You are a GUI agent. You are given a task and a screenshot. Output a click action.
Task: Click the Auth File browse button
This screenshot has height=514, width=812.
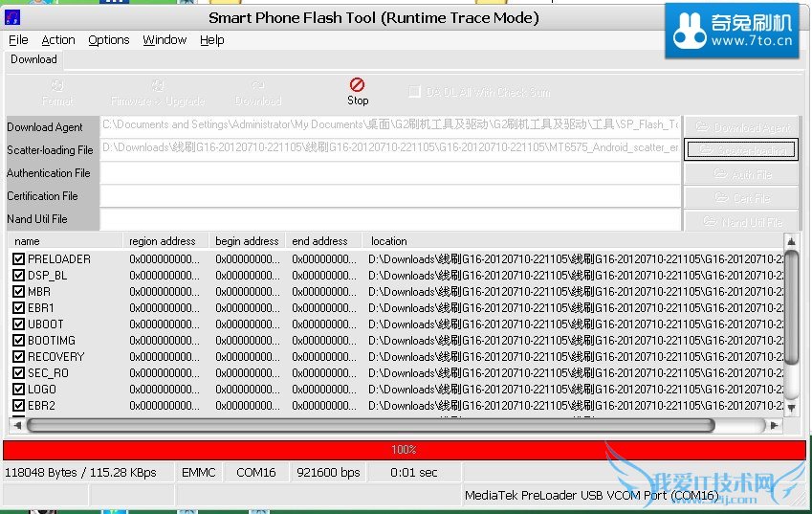[x=740, y=174]
